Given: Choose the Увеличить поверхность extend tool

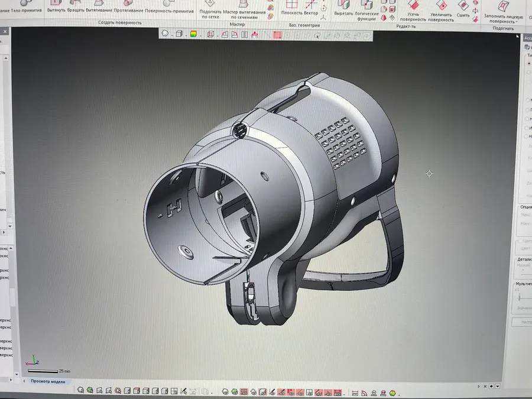Looking at the screenshot, I should (x=441, y=12).
